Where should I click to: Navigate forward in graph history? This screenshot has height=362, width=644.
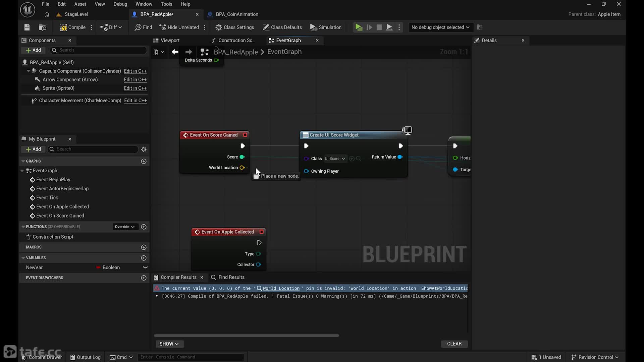point(189,52)
